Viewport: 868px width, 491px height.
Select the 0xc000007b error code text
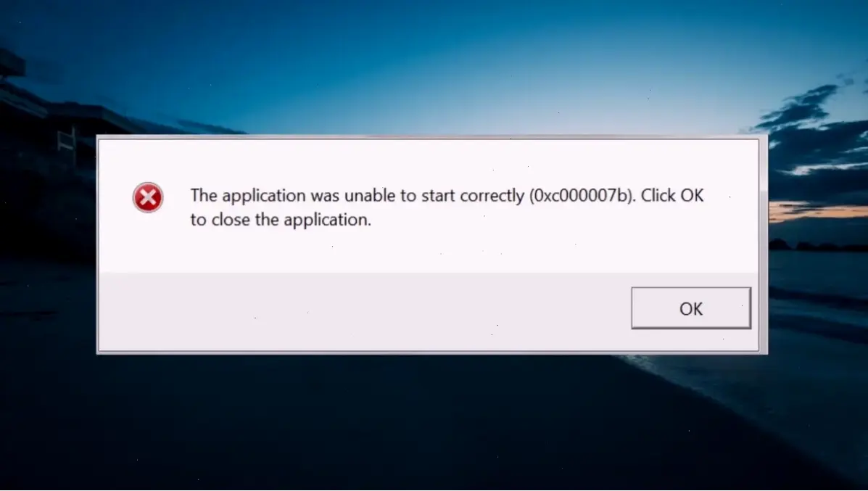(x=581, y=196)
